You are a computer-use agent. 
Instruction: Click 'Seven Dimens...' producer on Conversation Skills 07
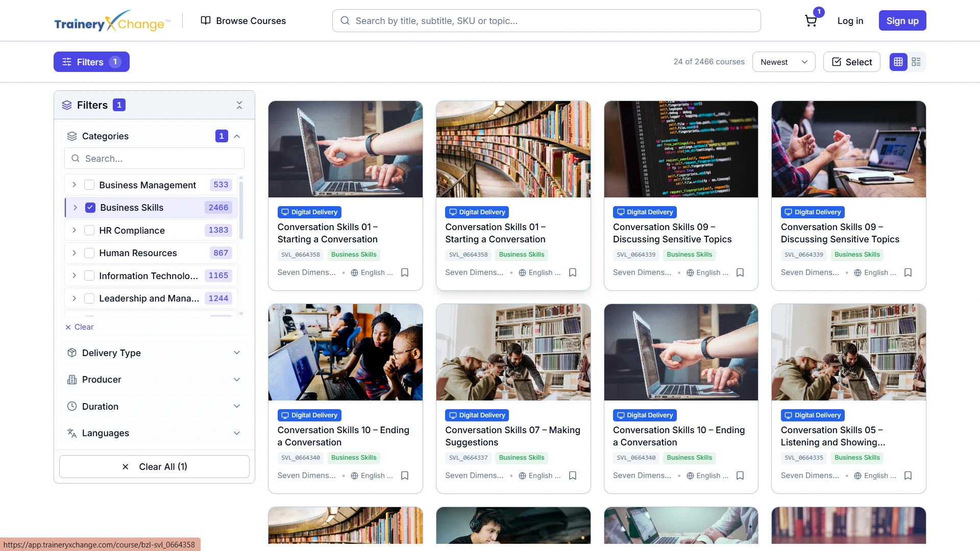pos(474,475)
